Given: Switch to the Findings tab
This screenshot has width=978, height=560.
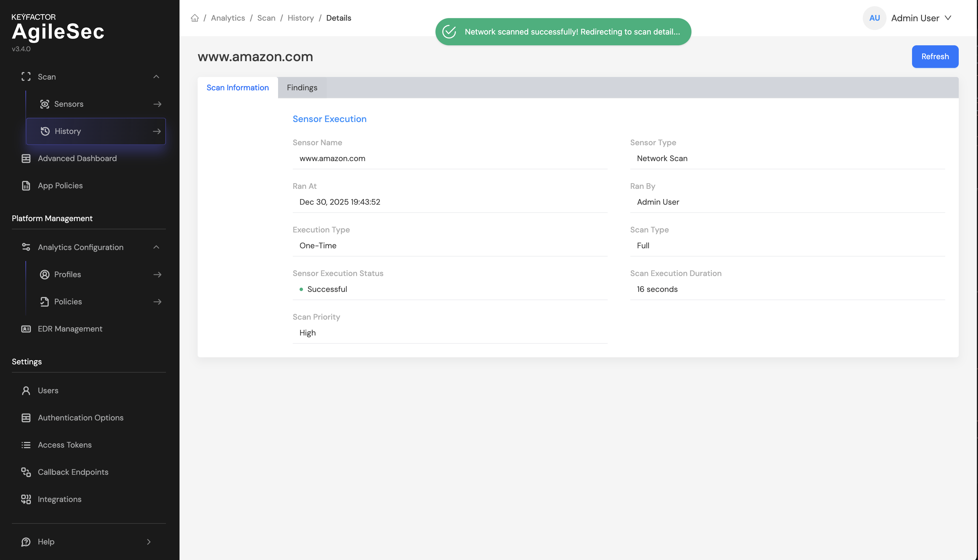Looking at the screenshot, I should coord(302,88).
